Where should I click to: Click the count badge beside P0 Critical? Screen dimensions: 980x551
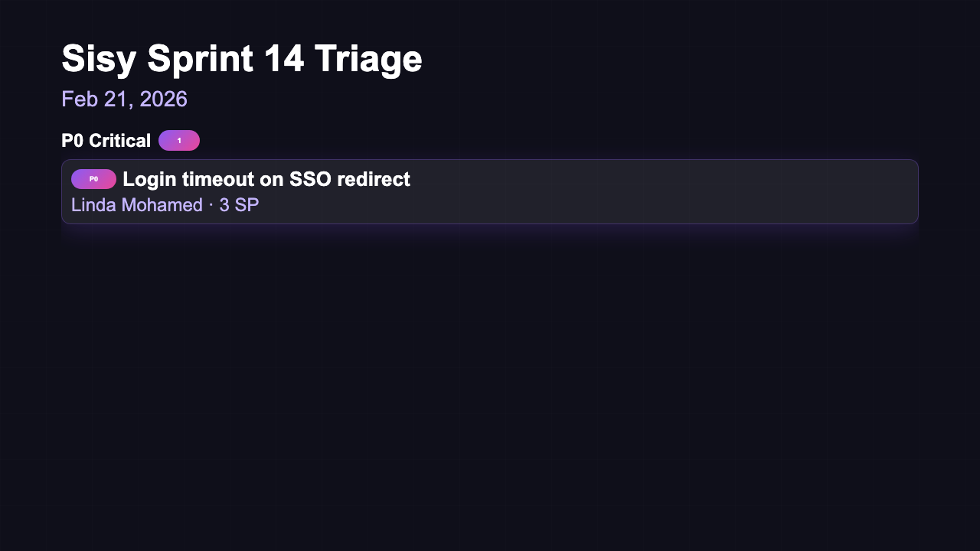[179, 141]
